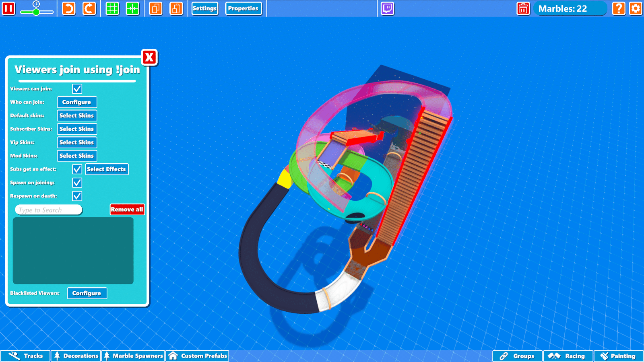The image size is (644, 362).
Task: Open the purple Twitch icon
Action: coord(388,8)
